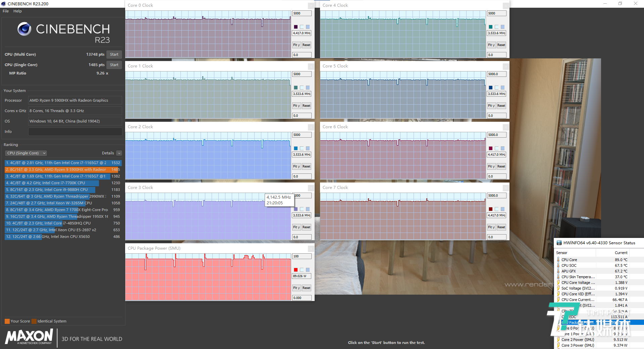Click the MAXON logo at bottom left
Viewport: 644px width, 349px height.
(29, 337)
